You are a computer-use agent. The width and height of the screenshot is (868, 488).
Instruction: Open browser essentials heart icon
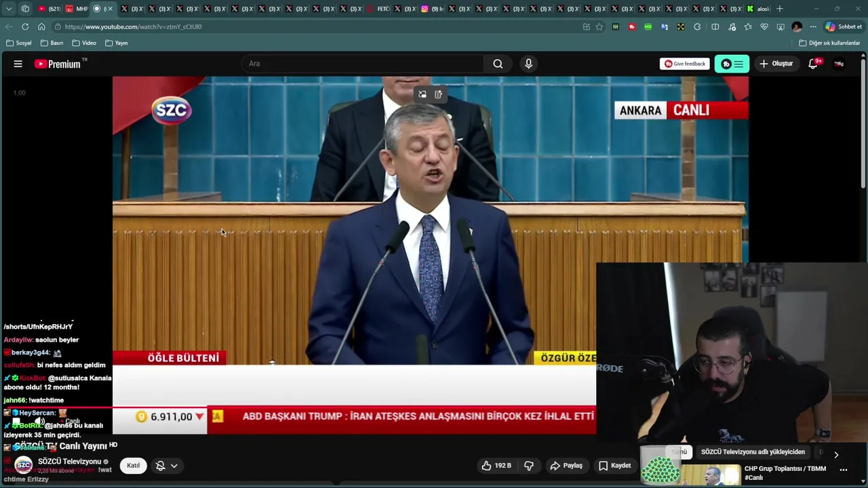(x=764, y=26)
